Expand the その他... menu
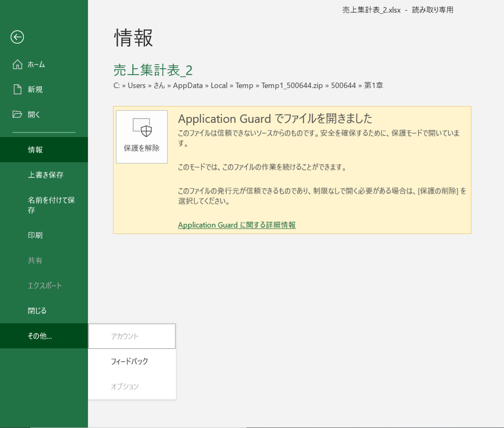The image size is (504, 428). click(44, 336)
